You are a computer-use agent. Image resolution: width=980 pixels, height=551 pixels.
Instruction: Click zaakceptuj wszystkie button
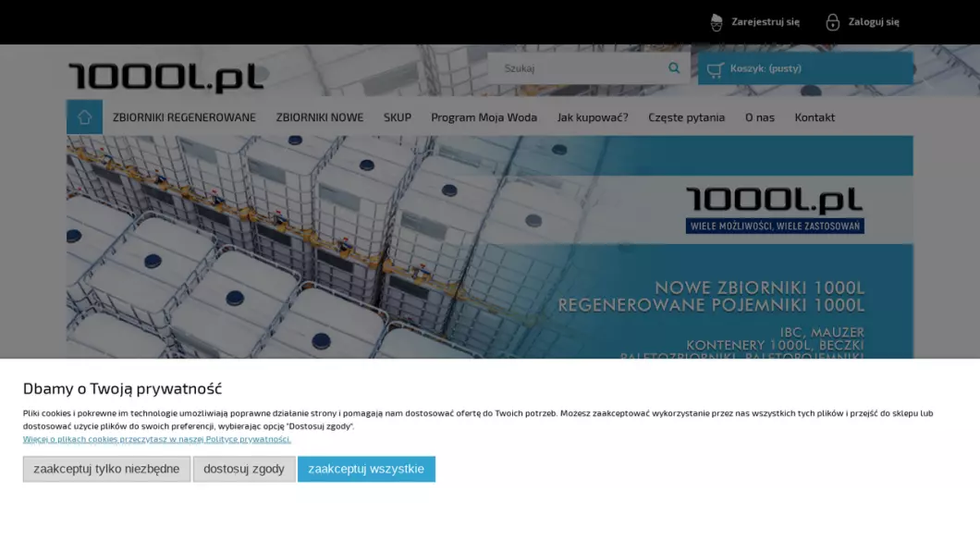(366, 469)
